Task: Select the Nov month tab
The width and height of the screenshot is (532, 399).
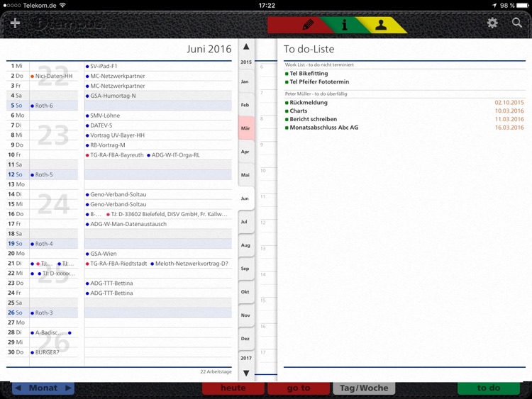Action: [245, 315]
